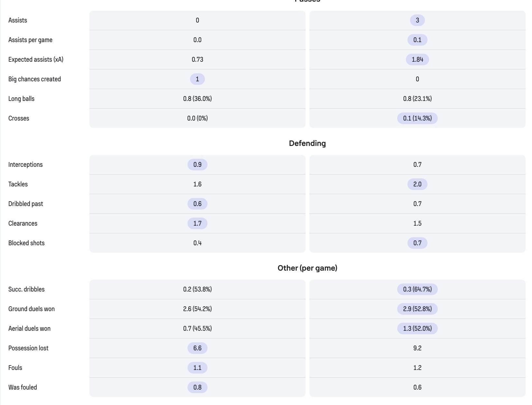Click Crosses highlighted 0.1 (14.3%) value
The height and width of the screenshot is (405, 532).
[x=417, y=118]
